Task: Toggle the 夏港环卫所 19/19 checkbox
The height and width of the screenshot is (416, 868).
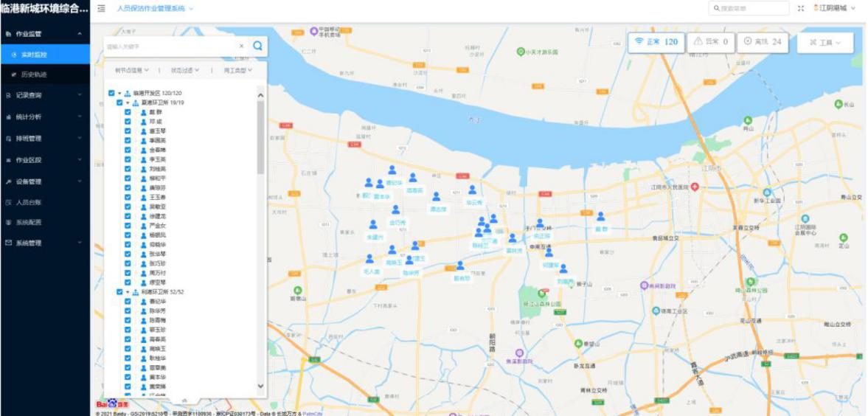Action: click(119, 103)
